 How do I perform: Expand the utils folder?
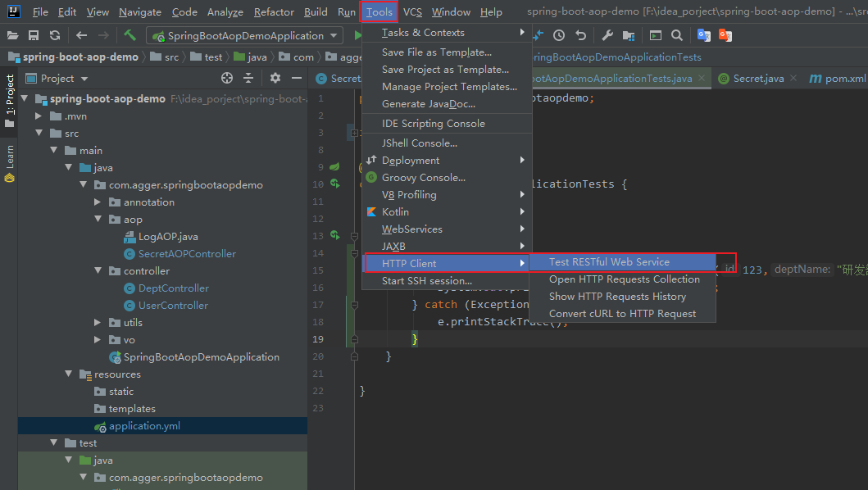pos(98,322)
